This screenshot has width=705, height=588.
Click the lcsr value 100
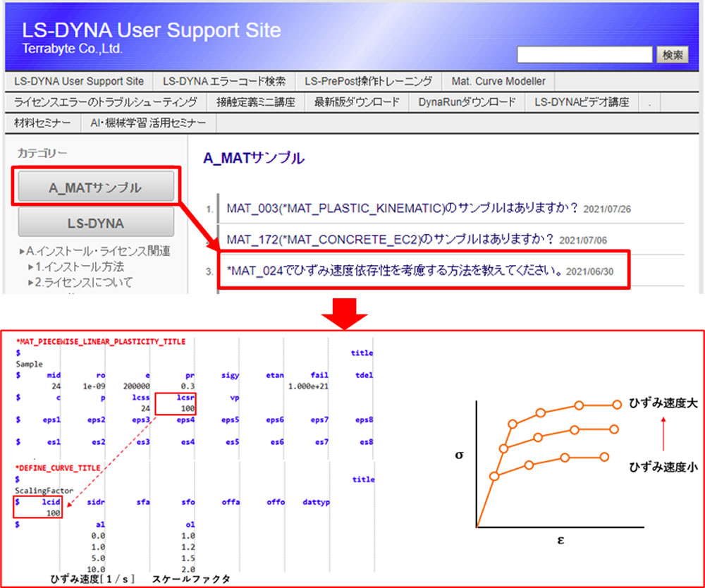tap(188, 409)
